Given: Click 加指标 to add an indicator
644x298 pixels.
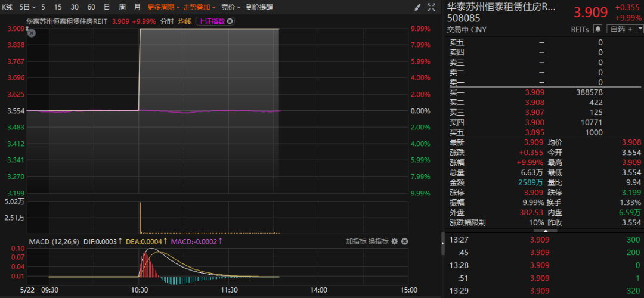Looking at the screenshot, I should [x=356, y=241].
